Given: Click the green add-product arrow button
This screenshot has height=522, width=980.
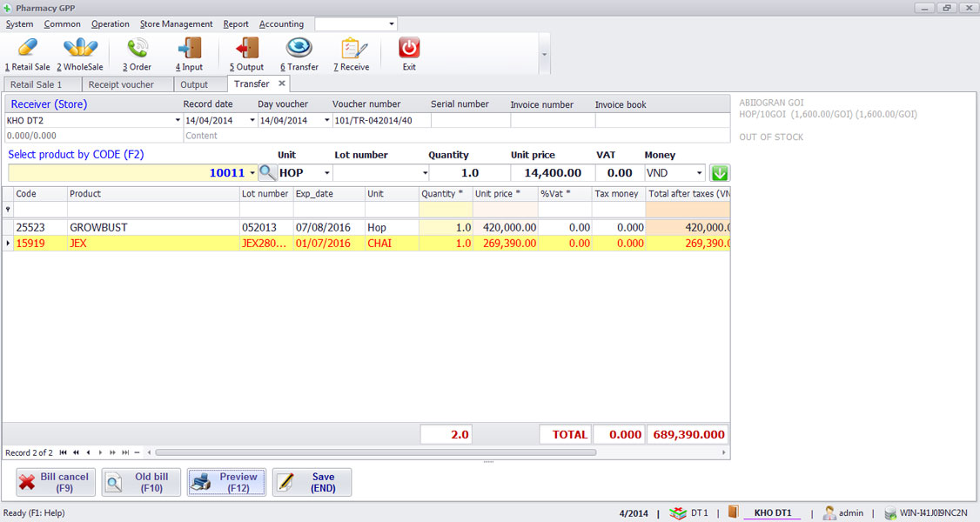Looking at the screenshot, I should pos(719,172).
